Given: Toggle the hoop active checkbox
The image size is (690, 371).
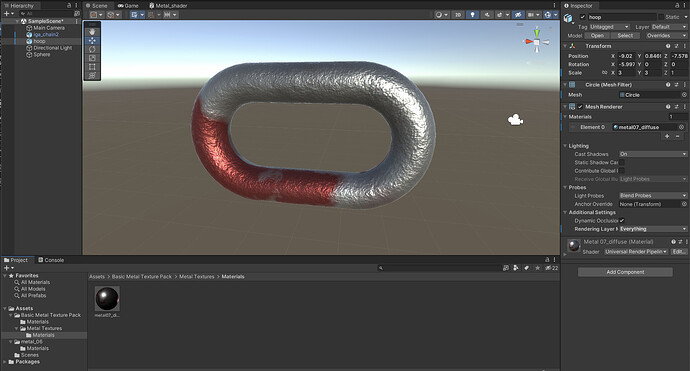Looking at the screenshot, I should (x=583, y=17).
